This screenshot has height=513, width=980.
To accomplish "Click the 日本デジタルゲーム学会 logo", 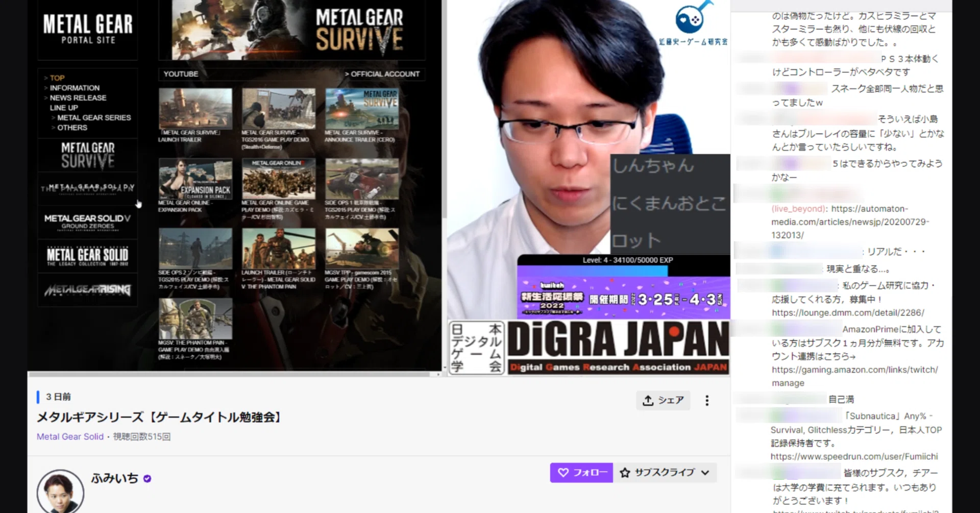I will point(477,348).
